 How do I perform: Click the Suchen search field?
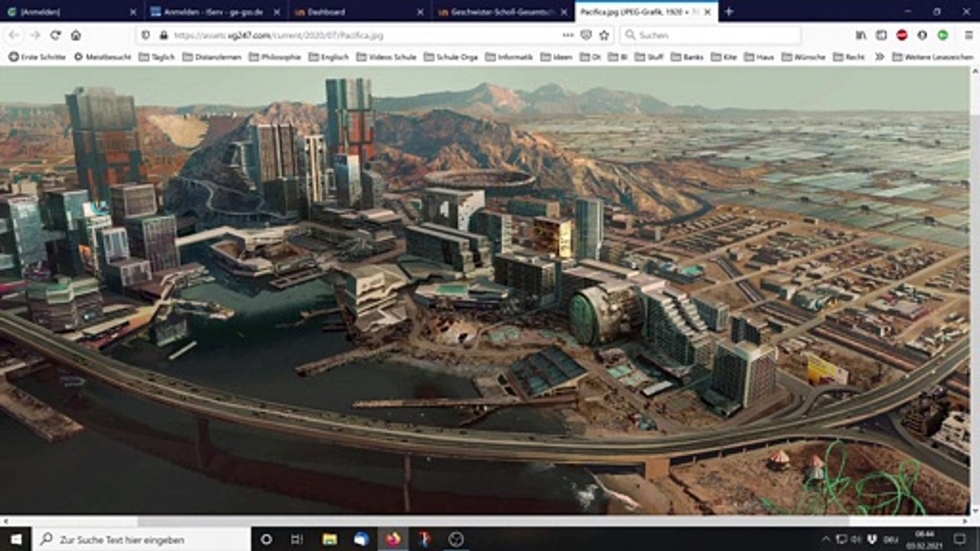coord(710,35)
